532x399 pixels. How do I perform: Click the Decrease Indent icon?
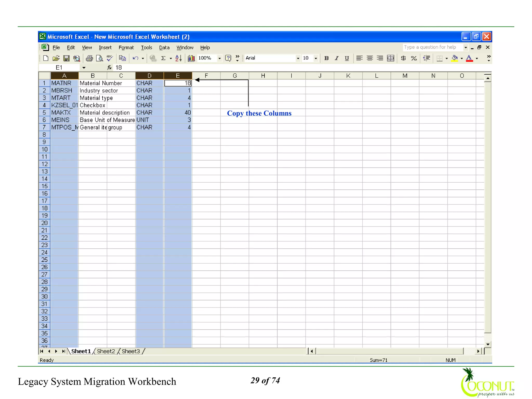(427, 58)
